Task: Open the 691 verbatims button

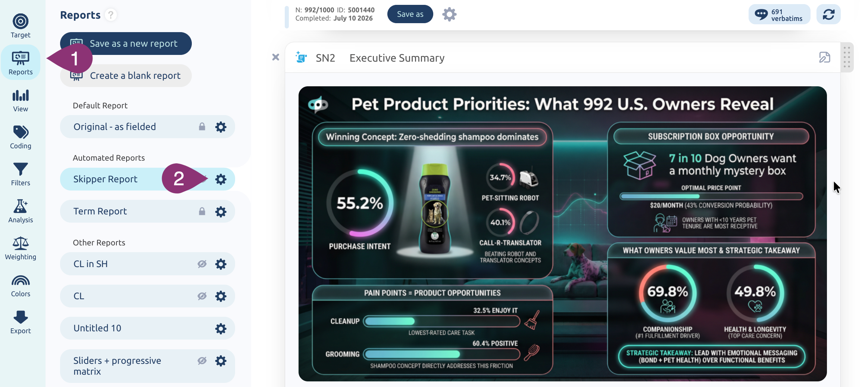Action: pyautogui.click(x=779, y=15)
